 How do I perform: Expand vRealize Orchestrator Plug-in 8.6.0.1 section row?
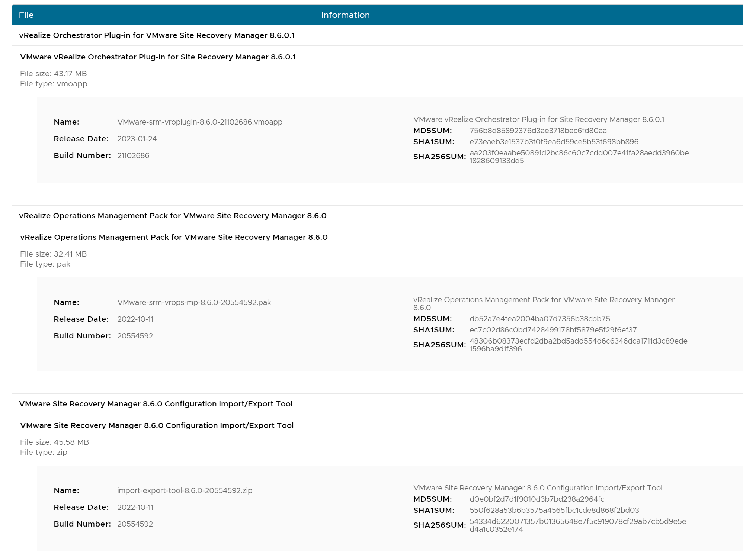coord(157,35)
